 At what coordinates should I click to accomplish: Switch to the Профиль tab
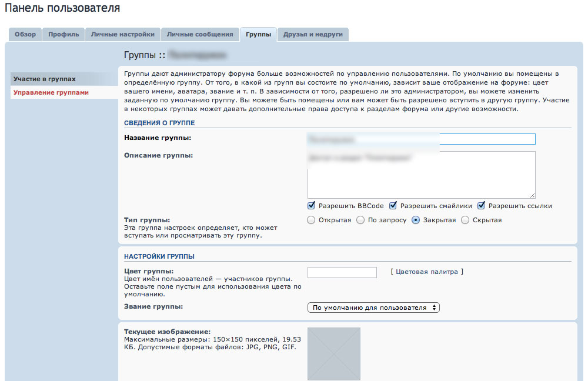(64, 34)
